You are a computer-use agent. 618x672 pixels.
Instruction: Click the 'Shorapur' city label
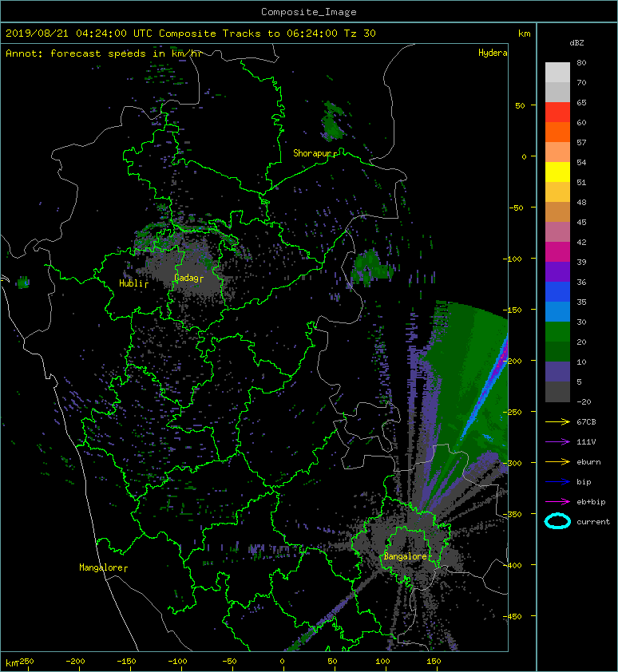coord(314,153)
